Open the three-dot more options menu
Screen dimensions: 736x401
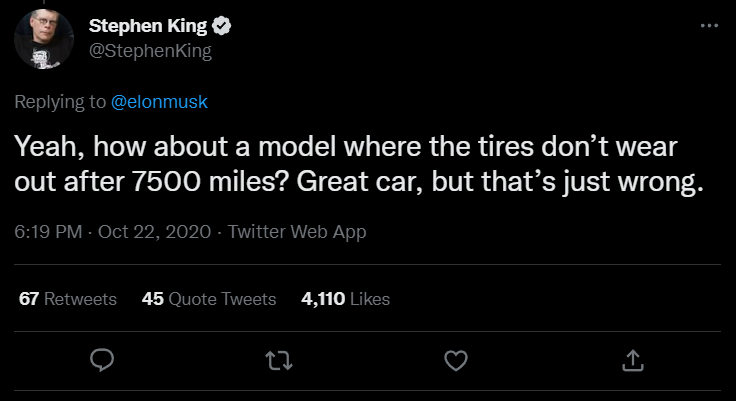coord(709,24)
